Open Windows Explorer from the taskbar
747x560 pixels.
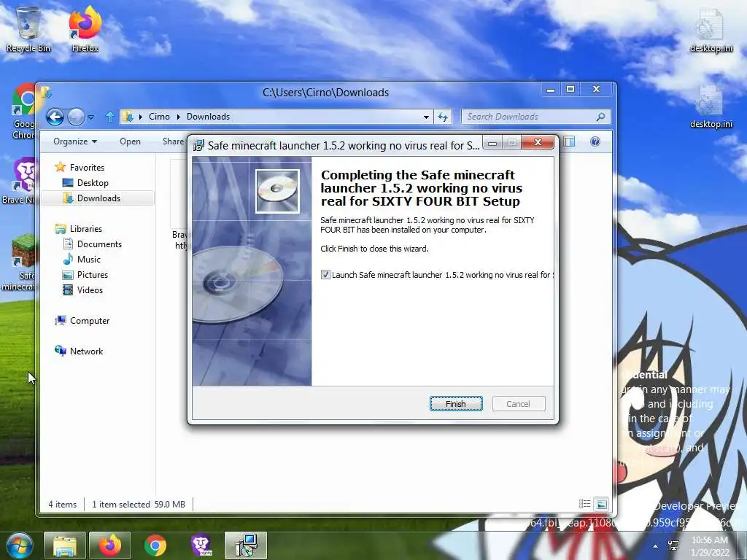click(x=65, y=545)
